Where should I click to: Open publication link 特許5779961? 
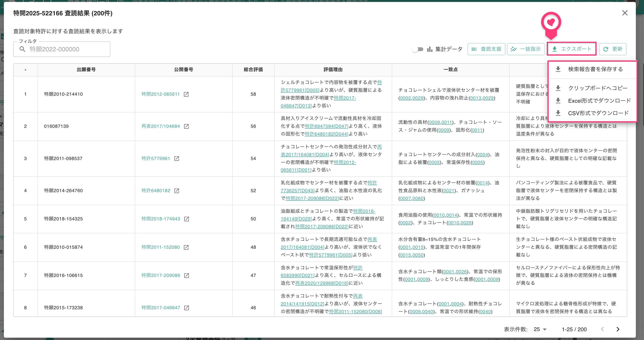point(156,159)
